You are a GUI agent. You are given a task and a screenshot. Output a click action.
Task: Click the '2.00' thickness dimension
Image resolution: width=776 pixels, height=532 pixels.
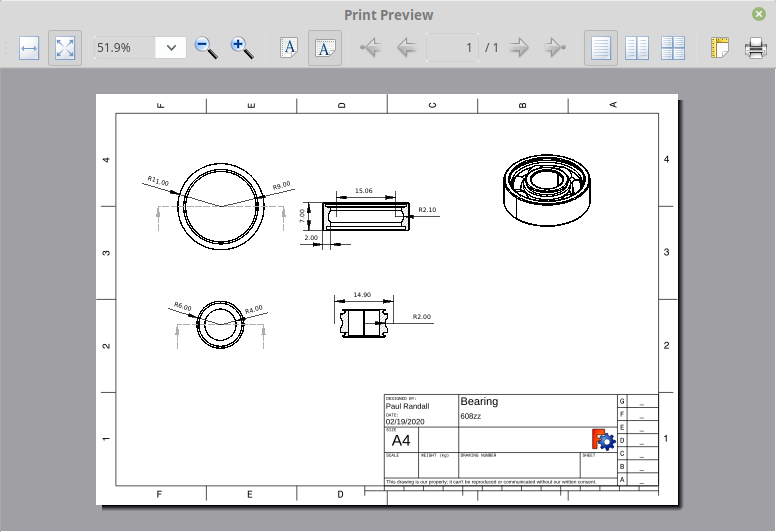pos(311,238)
